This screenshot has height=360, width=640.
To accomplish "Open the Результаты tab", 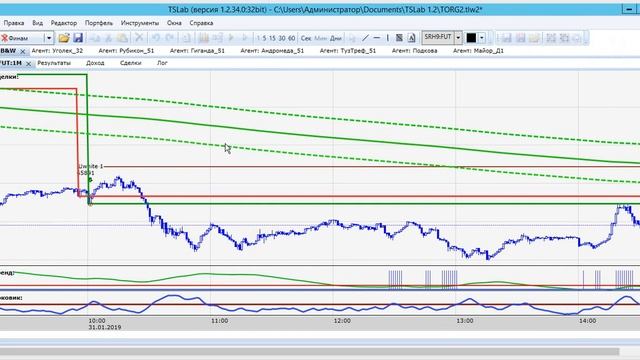I will pyautogui.click(x=54, y=63).
